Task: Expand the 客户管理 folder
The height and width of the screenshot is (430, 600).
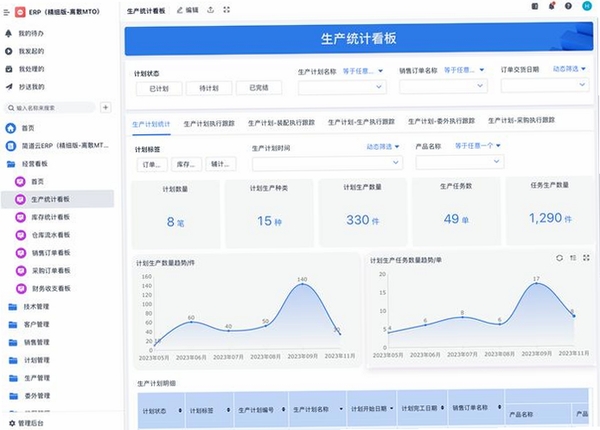Action: 29,324
